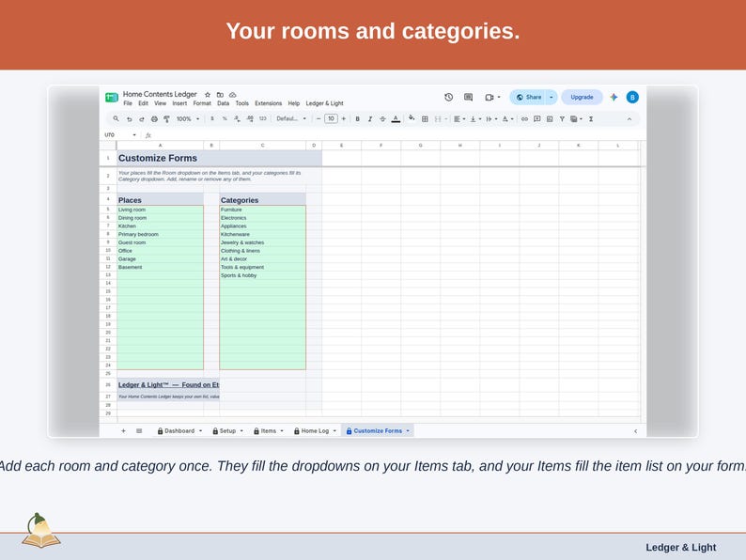This screenshot has width=746, height=560.
Task: Collapse the toolbar menus with chevron
Action: point(629,119)
